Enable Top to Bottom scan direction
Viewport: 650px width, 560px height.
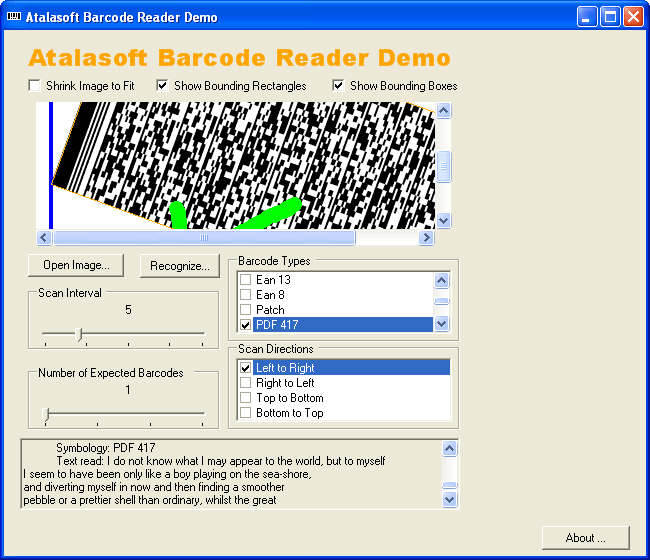(x=246, y=398)
